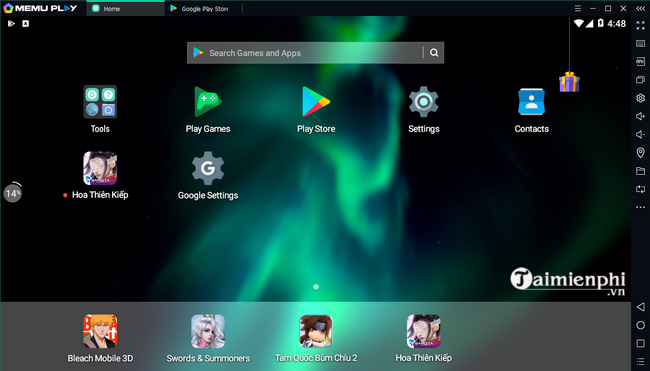Click the 4:48 clock in status bar
Viewport: 650px width, 371px height.
[616, 24]
